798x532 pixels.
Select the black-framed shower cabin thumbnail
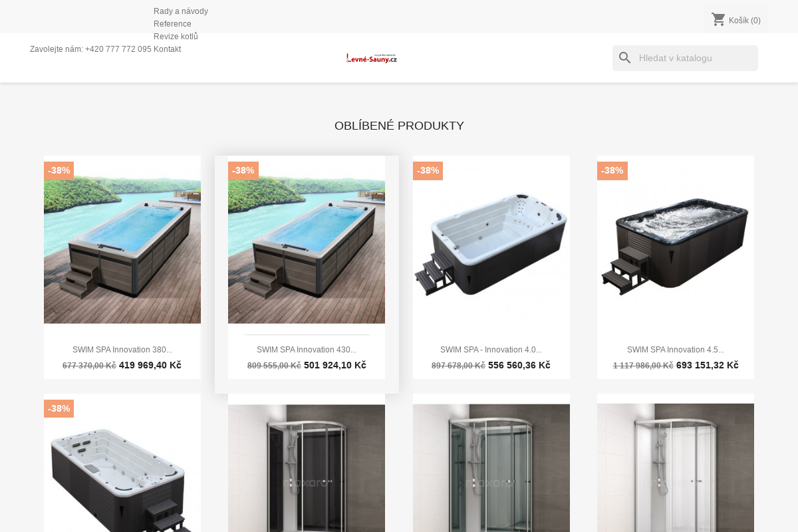(x=307, y=463)
